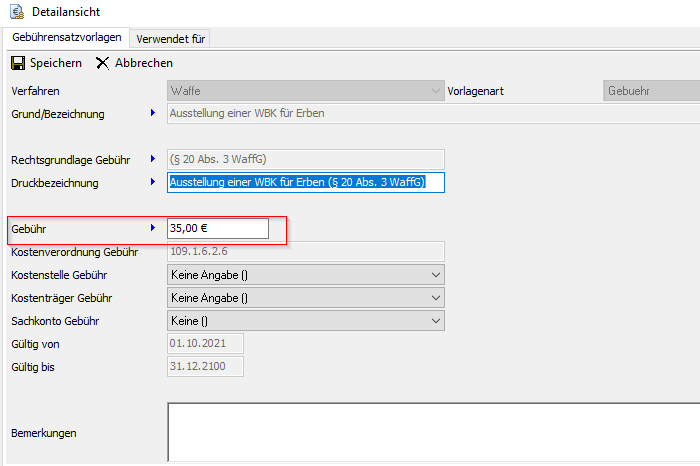
Task: Select the Gebührensatzvorlagen tab
Action: click(x=66, y=38)
